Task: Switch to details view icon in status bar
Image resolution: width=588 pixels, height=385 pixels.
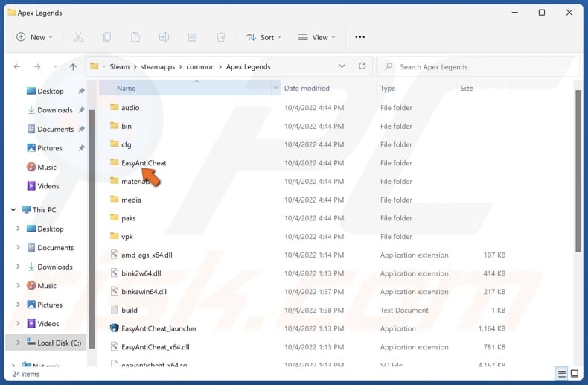Action: pyautogui.click(x=562, y=373)
